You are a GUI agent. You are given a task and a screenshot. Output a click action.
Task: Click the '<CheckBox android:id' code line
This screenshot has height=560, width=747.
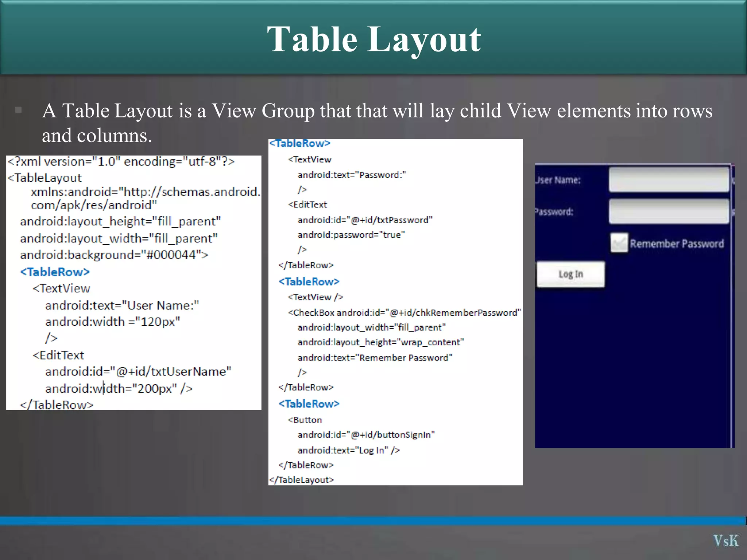coord(405,312)
